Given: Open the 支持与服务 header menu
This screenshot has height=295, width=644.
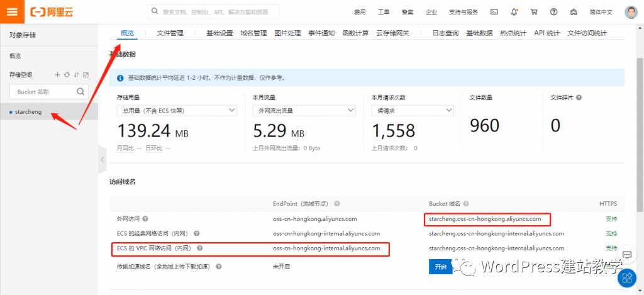Looking at the screenshot, I should tap(464, 12).
